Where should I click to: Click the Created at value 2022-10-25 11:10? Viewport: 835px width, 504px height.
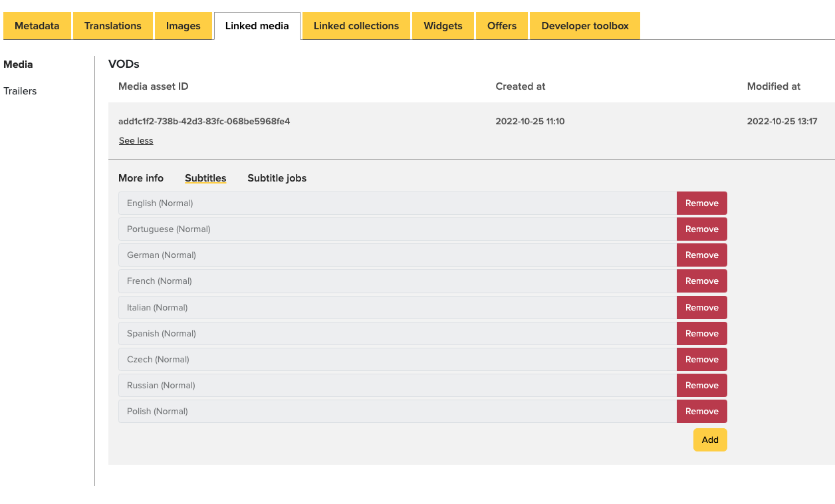coord(530,122)
